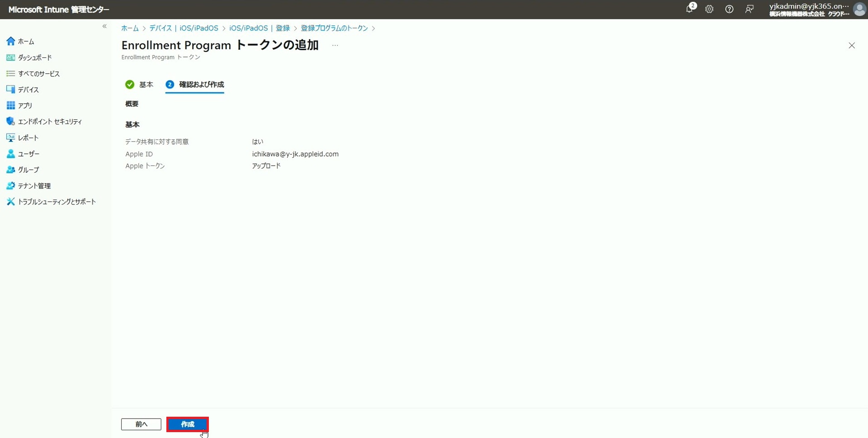Open the ellipsis menu beside page title
The height and width of the screenshot is (438, 868).
coord(335,45)
